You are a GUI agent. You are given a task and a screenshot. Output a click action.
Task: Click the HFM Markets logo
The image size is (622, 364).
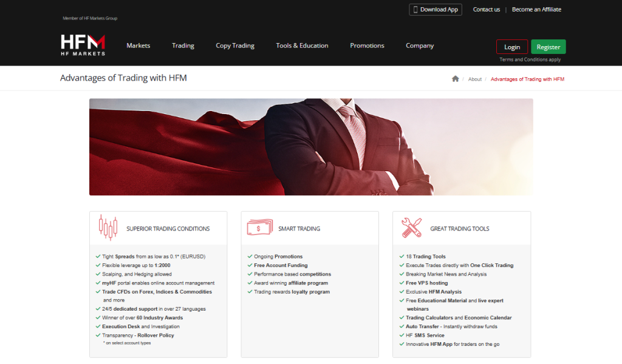pyautogui.click(x=83, y=45)
